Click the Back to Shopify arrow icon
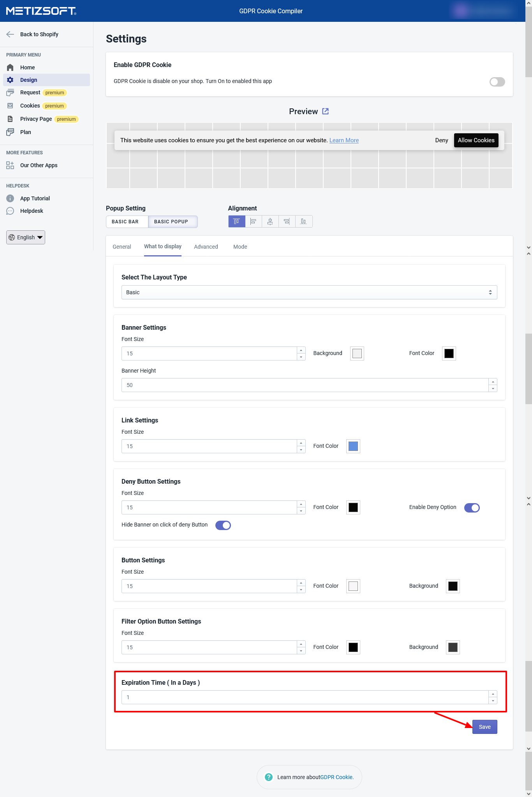Viewport: 532px width, 797px height. pos(11,34)
